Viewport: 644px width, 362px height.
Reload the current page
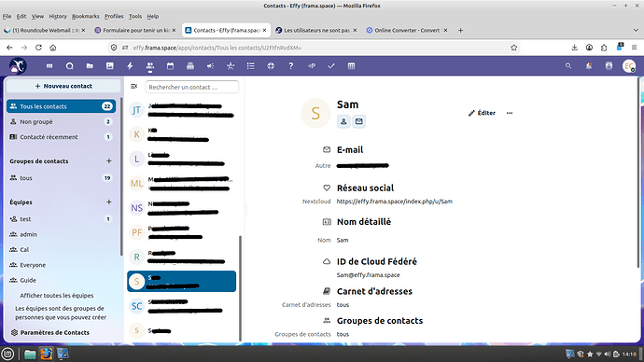38,48
